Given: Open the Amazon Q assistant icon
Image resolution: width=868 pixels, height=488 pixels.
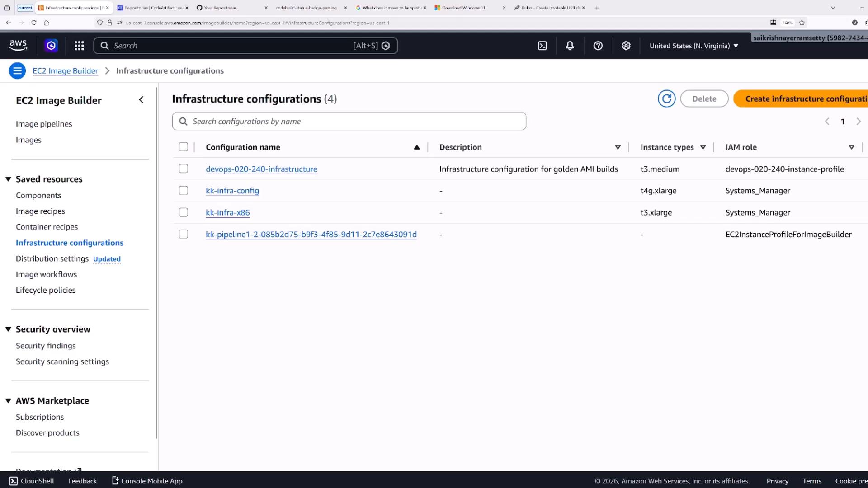Looking at the screenshot, I should click(51, 46).
